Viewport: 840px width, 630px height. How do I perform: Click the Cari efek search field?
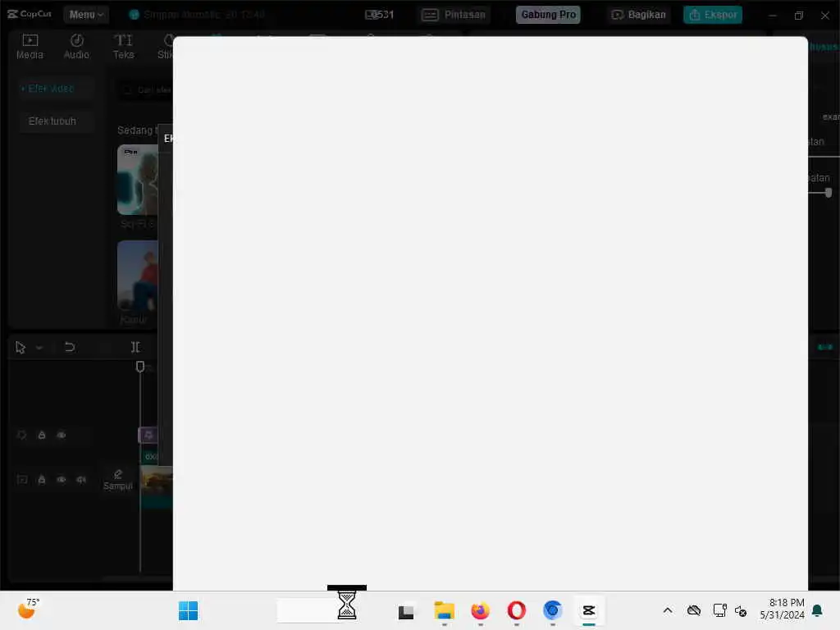click(146, 90)
